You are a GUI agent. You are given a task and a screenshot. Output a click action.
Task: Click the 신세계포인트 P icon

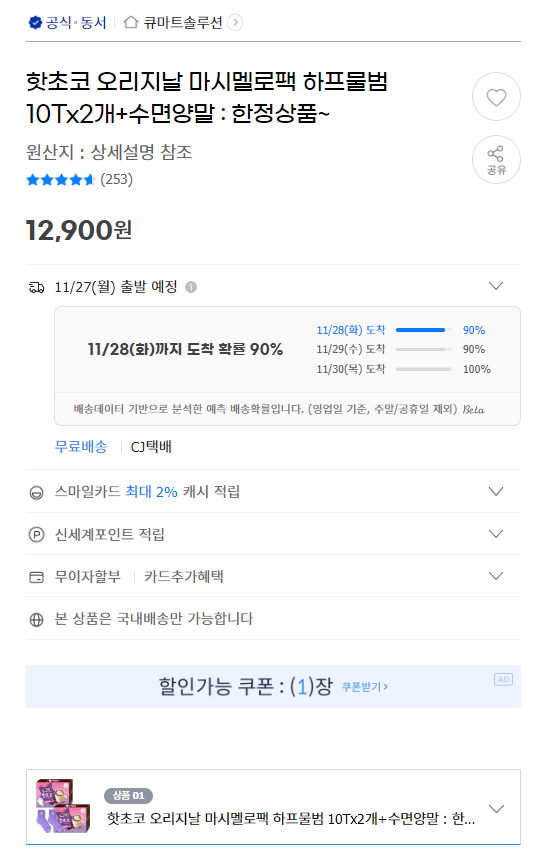(36, 534)
